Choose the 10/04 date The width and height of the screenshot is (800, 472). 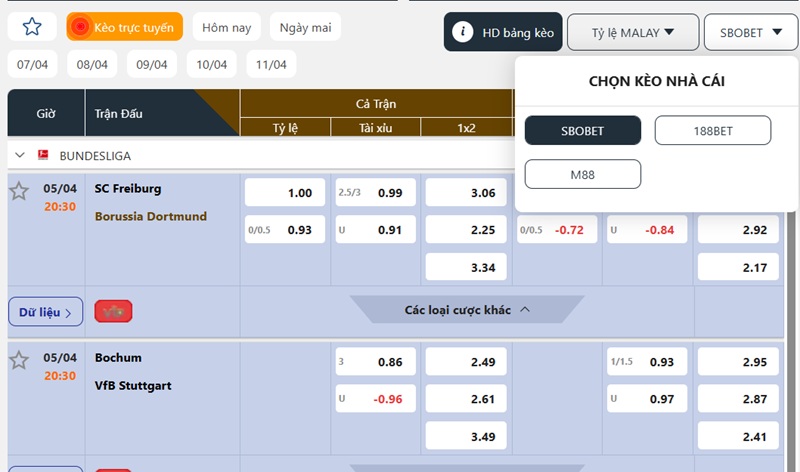pyautogui.click(x=211, y=64)
